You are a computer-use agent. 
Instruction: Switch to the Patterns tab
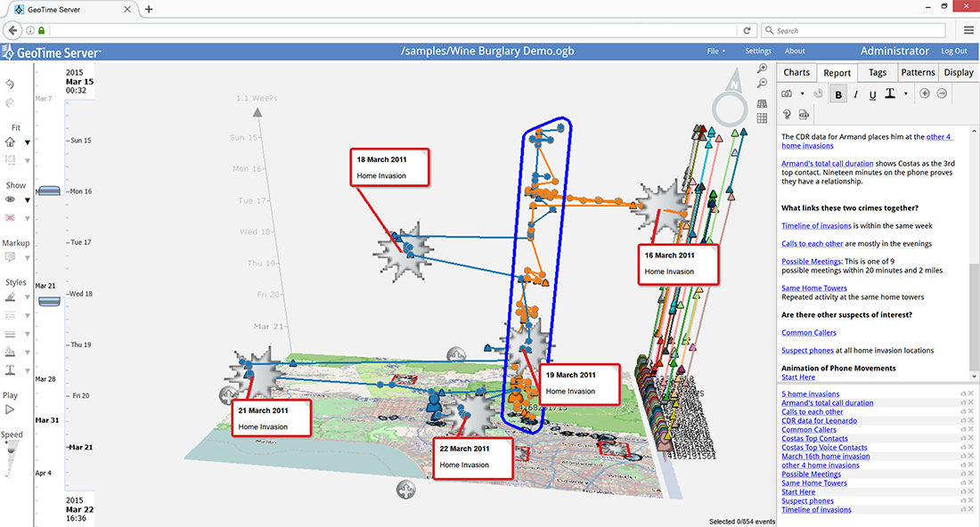[918, 72]
